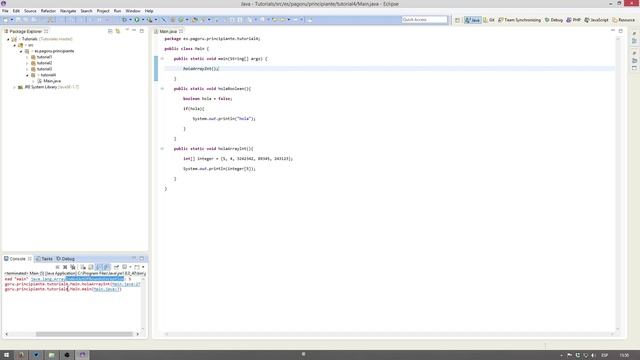Open Main.java link on holaArrayInt stack line
This screenshot has width=640, height=360.
click(x=126, y=284)
